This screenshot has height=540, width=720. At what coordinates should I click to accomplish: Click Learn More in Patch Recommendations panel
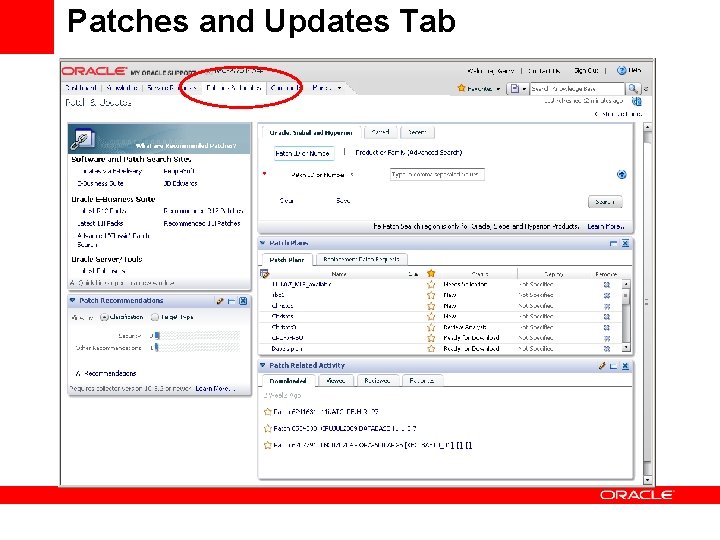point(215,388)
